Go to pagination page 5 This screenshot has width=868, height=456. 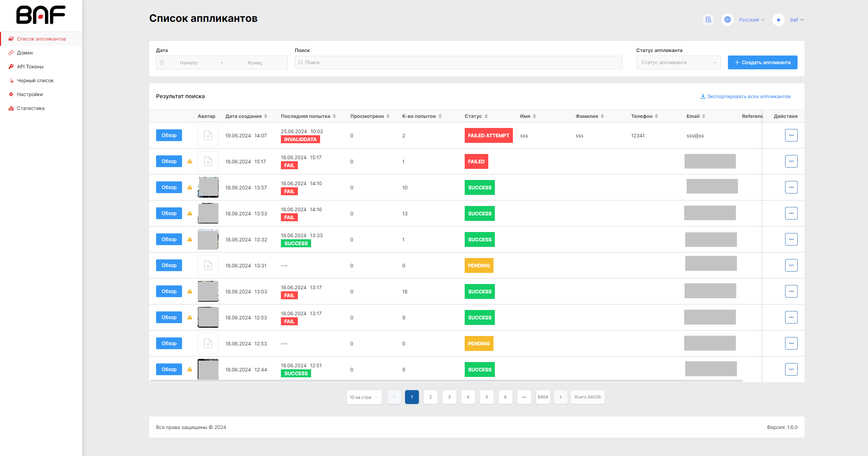(x=487, y=397)
